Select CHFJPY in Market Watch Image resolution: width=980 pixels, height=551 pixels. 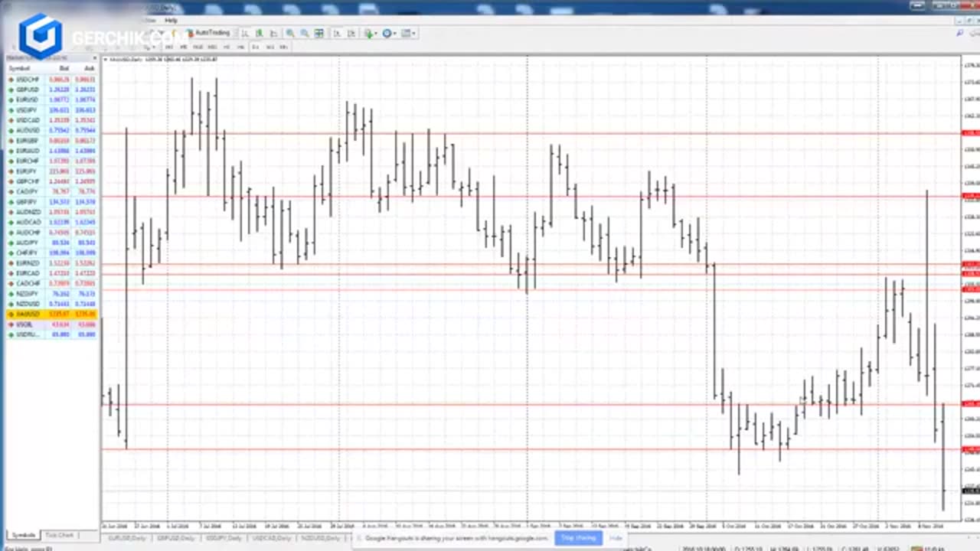coord(51,253)
